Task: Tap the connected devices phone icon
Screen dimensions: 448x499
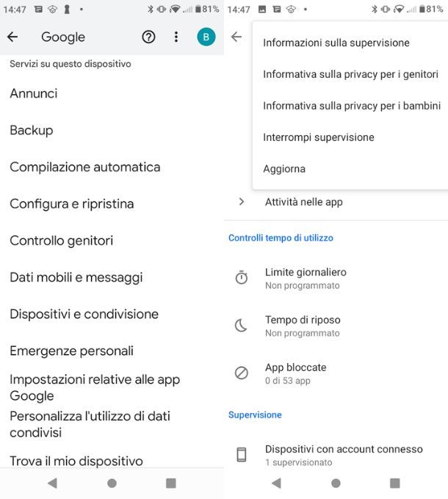Action: click(x=242, y=455)
